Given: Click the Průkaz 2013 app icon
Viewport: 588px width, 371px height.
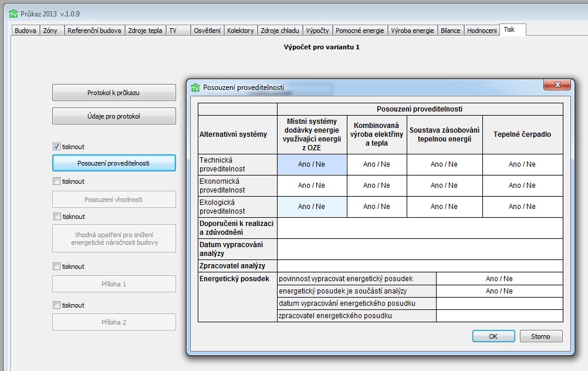Looking at the screenshot, I should coord(13,14).
